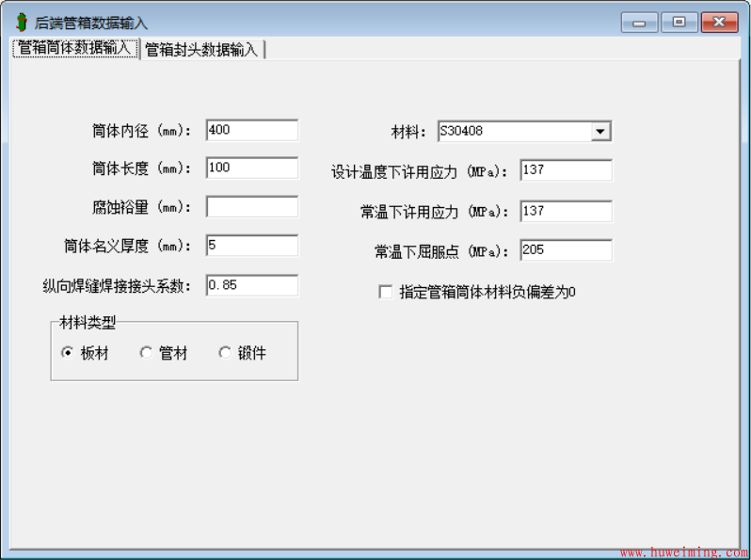Click the 材料类型 group label

pyautogui.click(x=88, y=323)
